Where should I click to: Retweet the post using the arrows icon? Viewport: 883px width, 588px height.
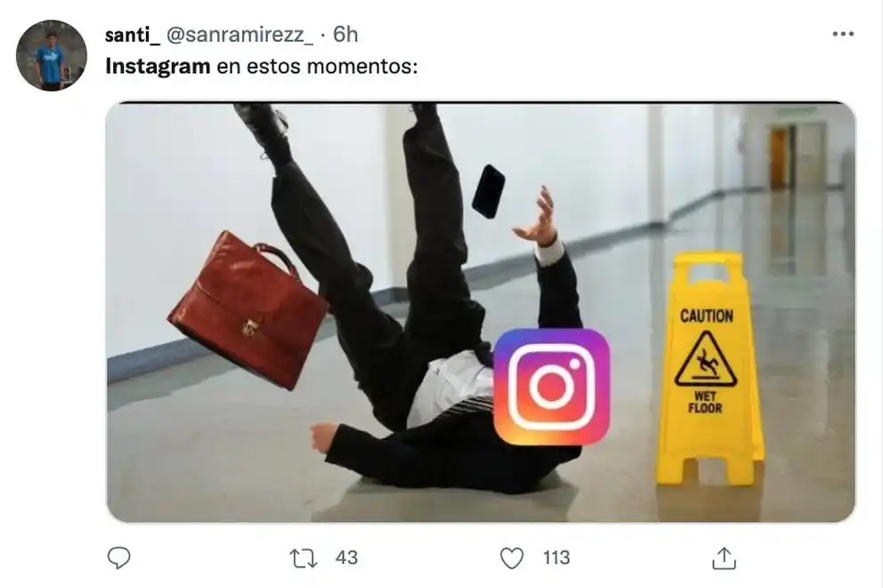(303, 558)
